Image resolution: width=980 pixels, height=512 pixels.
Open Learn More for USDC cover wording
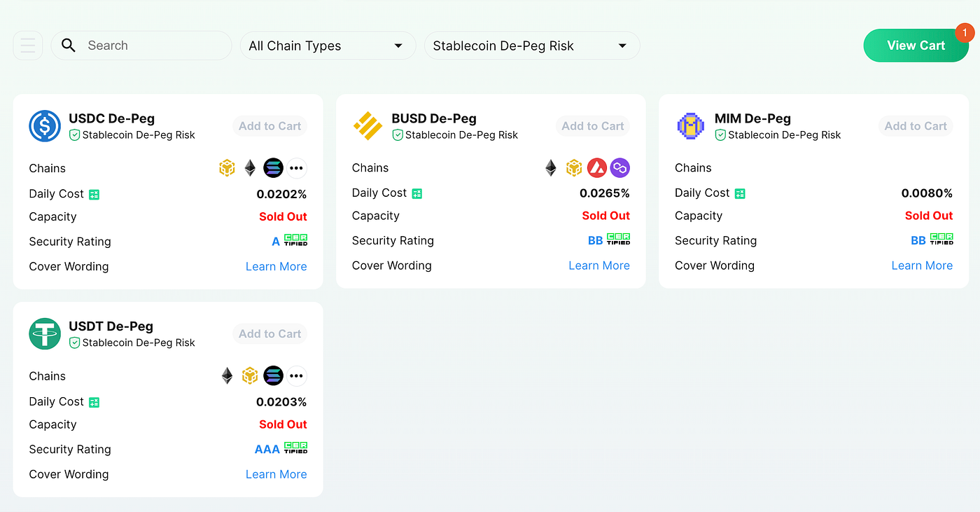276,267
